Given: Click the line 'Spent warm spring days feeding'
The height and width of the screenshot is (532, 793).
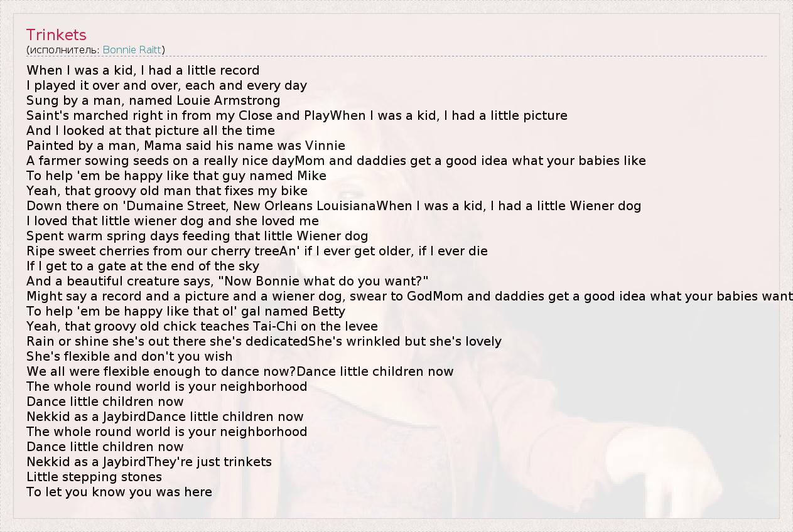Looking at the screenshot, I should (197, 236).
